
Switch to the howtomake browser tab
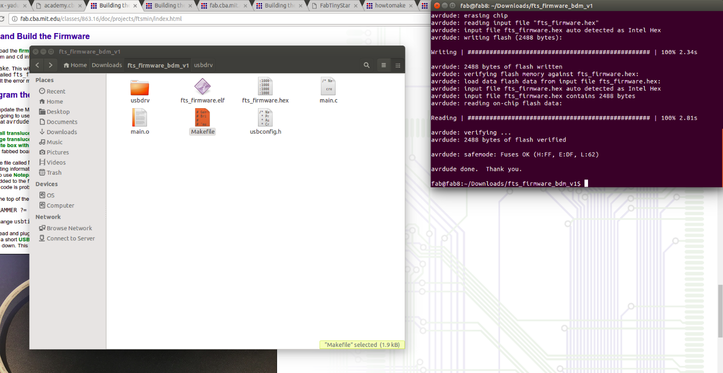[x=389, y=6]
